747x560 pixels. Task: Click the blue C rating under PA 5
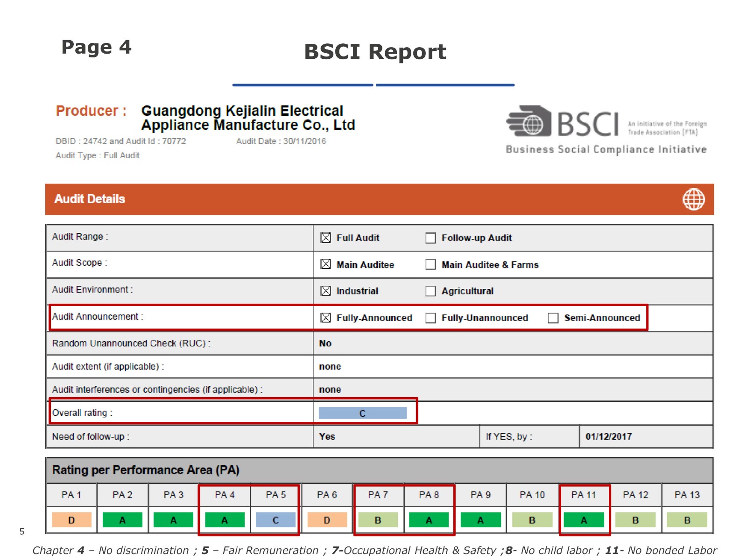[x=275, y=520]
